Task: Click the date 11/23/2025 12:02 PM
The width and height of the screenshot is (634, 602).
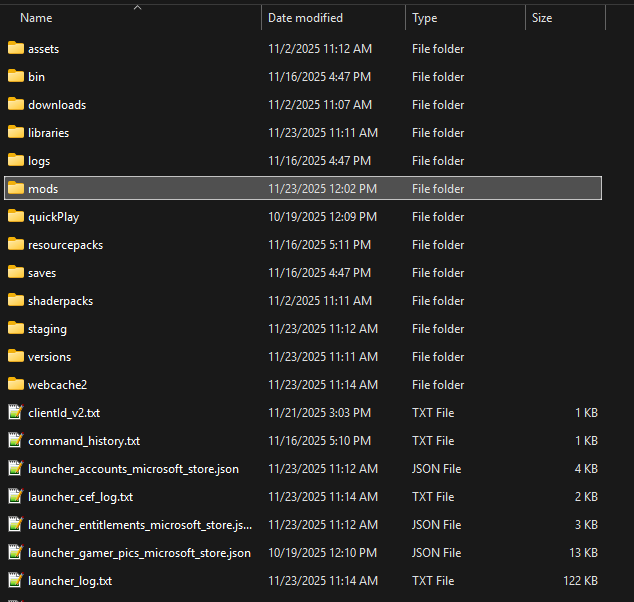Action: pyautogui.click(x=322, y=188)
